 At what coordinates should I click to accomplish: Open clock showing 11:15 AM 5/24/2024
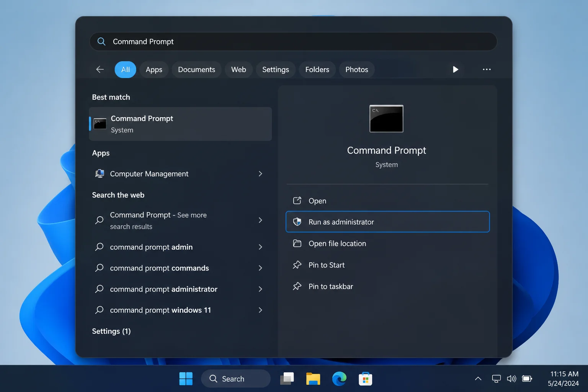click(x=563, y=379)
